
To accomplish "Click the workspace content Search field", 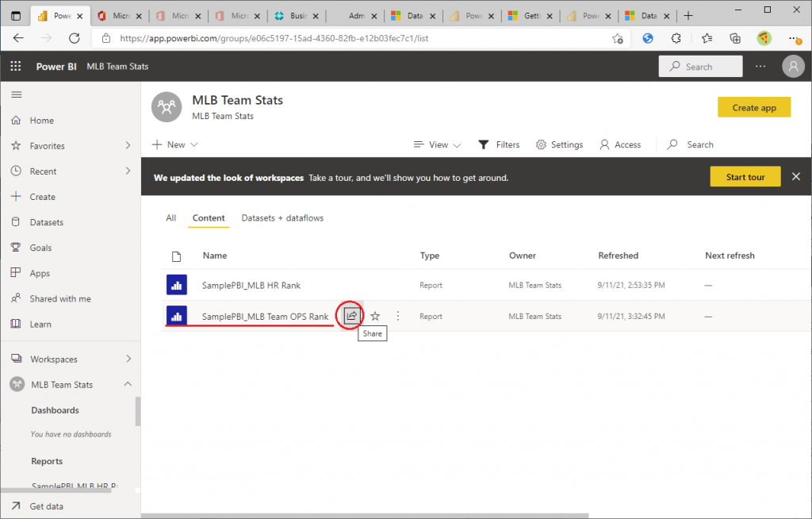I will [691, 144].
